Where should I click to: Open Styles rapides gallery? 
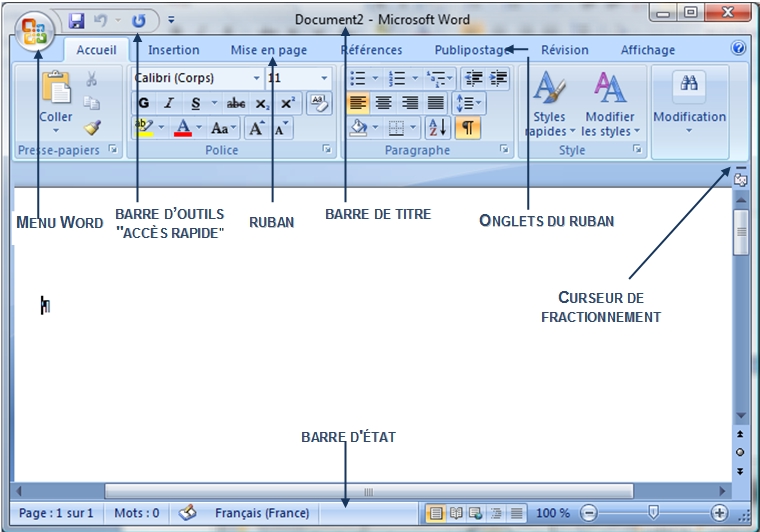click(549, 103)
